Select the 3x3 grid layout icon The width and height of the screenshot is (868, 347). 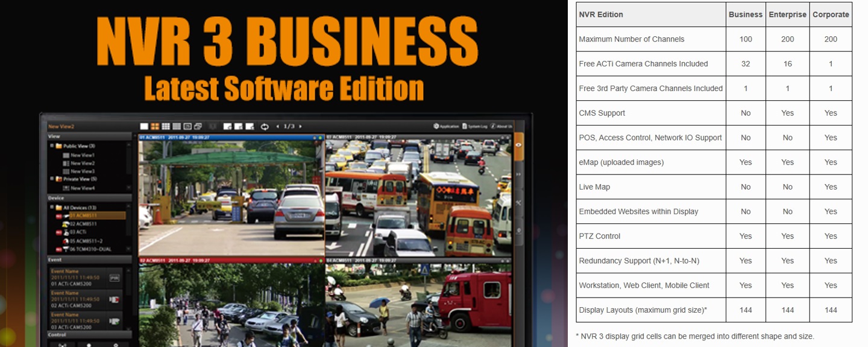[166, 126]
